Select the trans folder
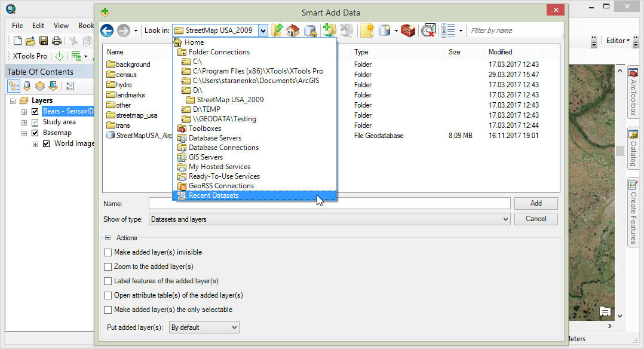The height and width of the screenshot is (349, 644). coord(118,125)
